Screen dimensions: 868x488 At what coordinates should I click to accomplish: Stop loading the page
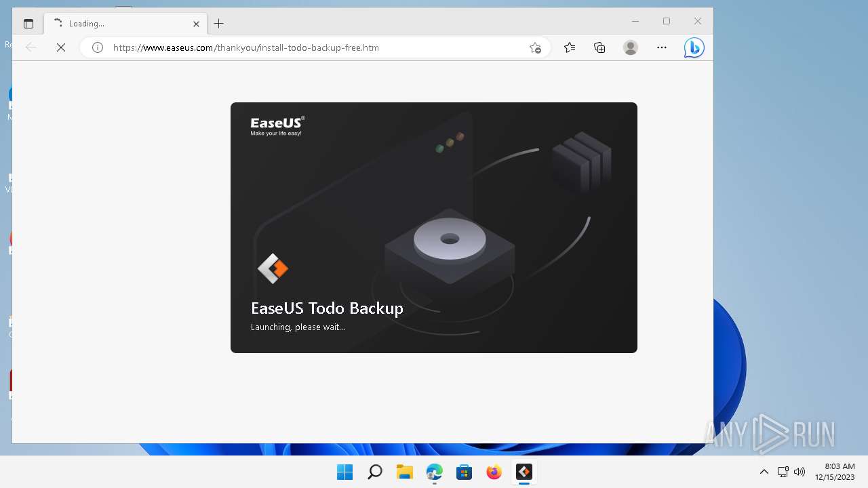61,47
